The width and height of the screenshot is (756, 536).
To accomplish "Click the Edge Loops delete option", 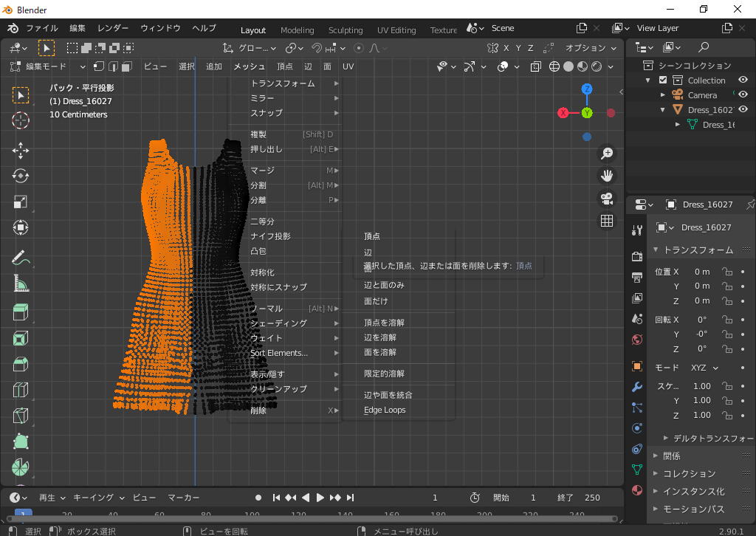I will point(385,410).
